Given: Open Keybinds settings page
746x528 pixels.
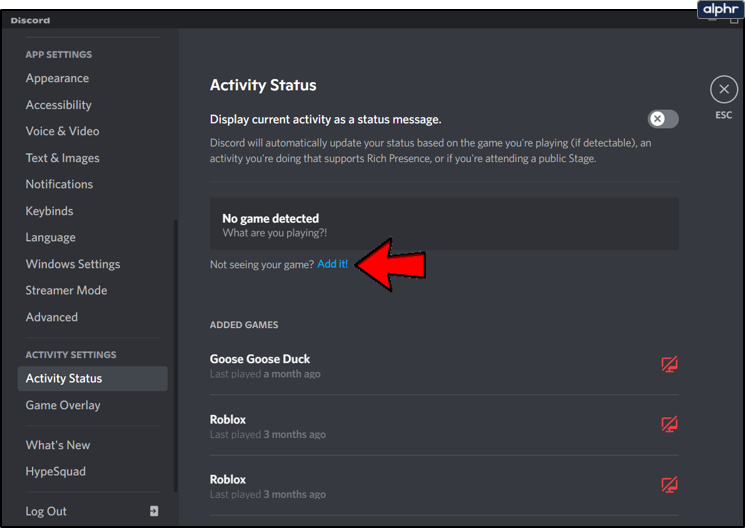Looking at the screenshot, I should [49, 211].
